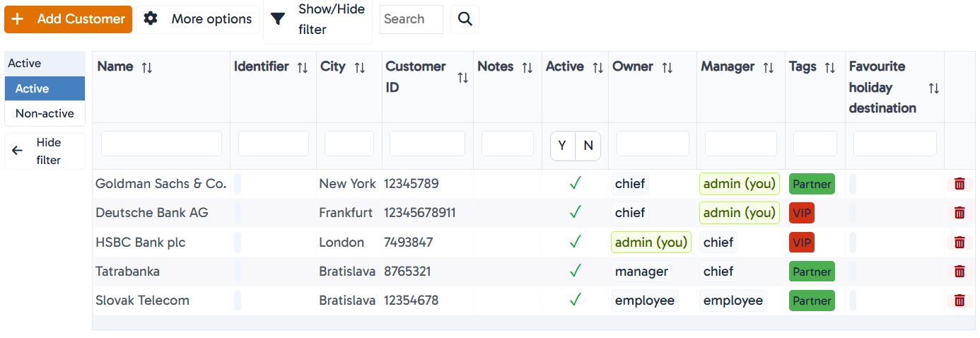
Task: Click the Favourite holiday destination filter field
Action: point(895,144)
